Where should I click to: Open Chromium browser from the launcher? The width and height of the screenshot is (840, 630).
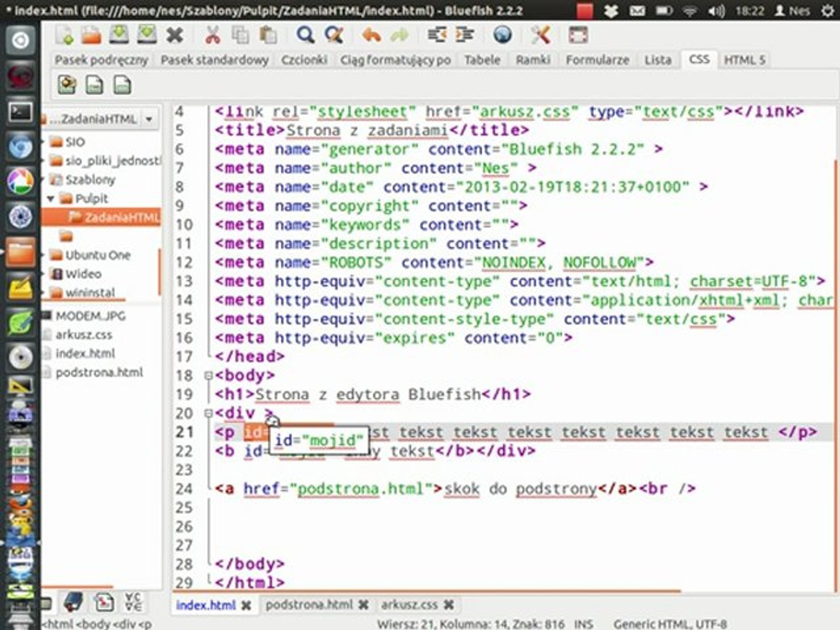pyautogui.click(x=20, y=148)
